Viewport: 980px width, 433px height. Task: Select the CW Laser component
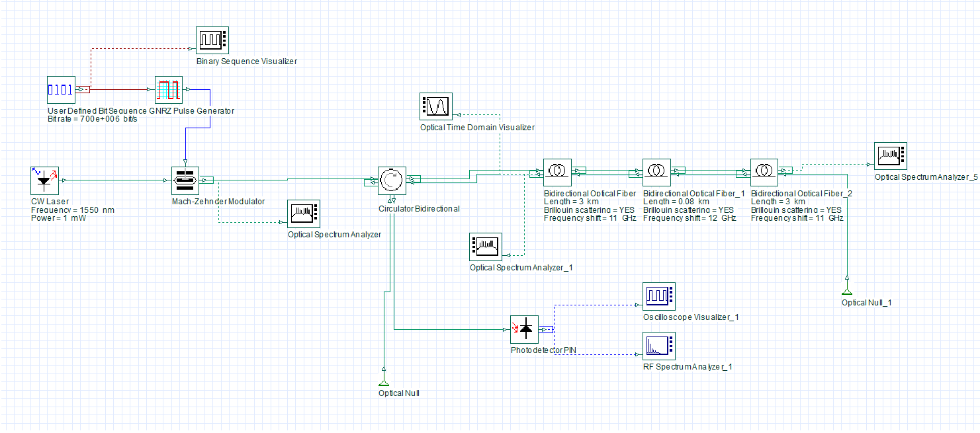(44, 180)
